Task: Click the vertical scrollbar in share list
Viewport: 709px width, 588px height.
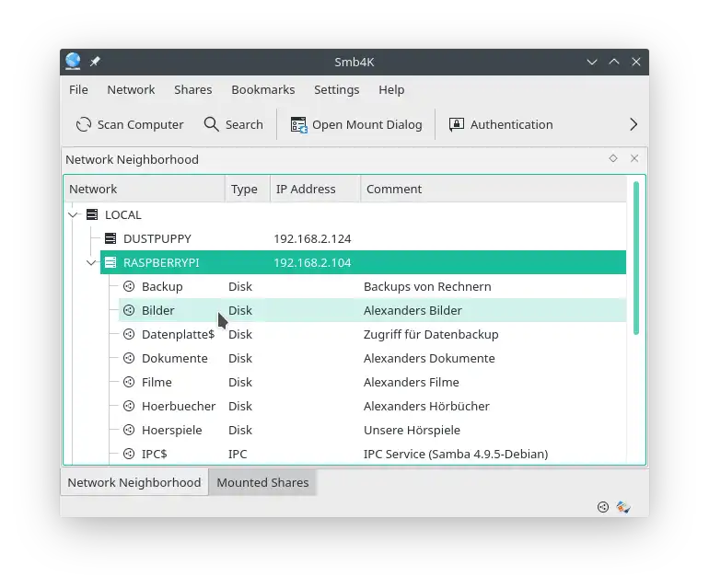Action: tap(636, 258)
